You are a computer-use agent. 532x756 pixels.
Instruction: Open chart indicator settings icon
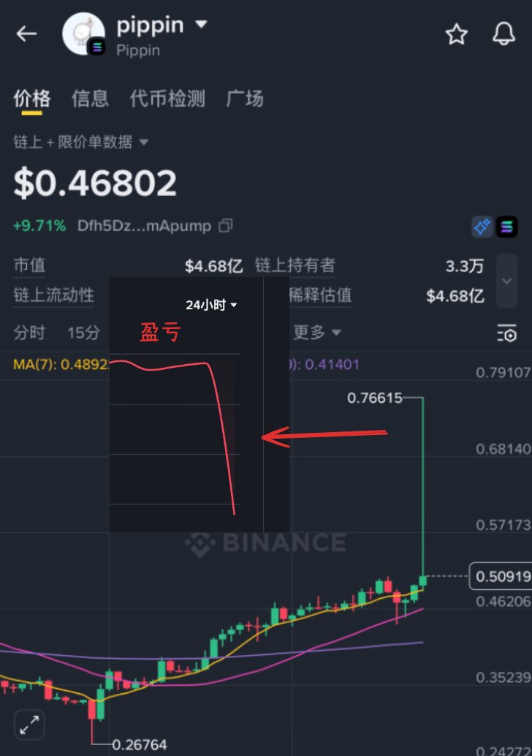(507, 333)
